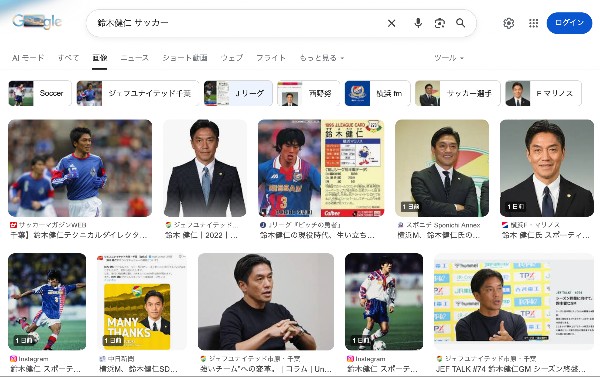The height and width of the screenshot is (377, 600).
Task: Select the Soccer filter chip
Action: [x=40, y=93]
